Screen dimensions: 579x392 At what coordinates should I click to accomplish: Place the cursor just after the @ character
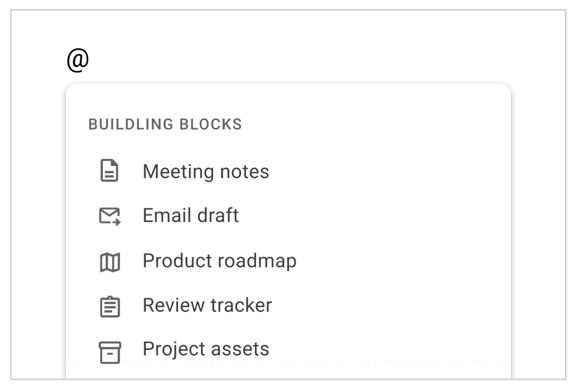[x=90, y=60]
